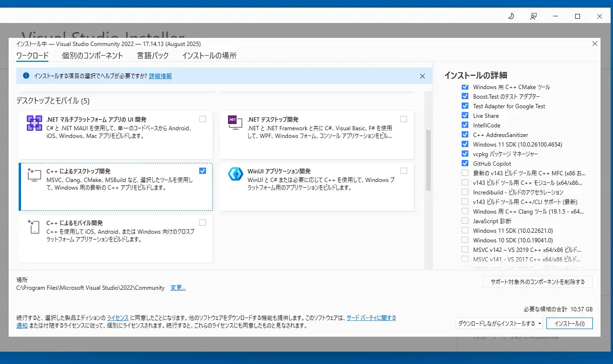613x364 pixels.
Task: Check MSVC v141 VS 2017 build tools
Action: pyautogui.click(x=465, y=259)
